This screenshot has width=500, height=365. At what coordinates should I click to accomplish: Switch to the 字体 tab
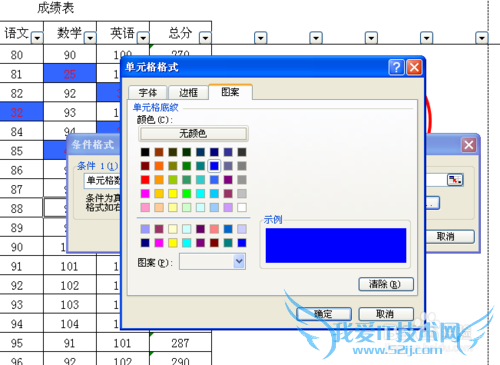[x=148, y=93]
